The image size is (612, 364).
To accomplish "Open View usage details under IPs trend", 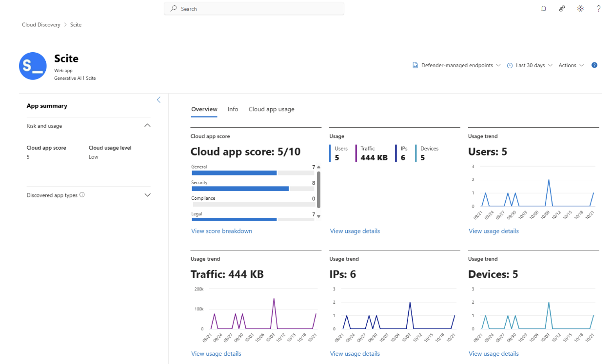I will pyautogui.click(x=355, y=354).
